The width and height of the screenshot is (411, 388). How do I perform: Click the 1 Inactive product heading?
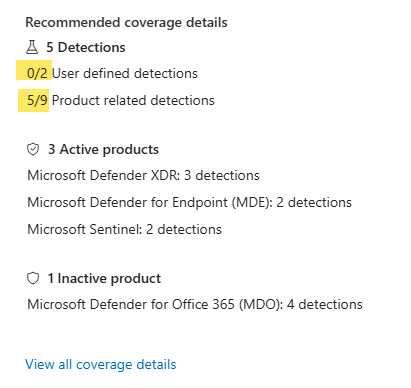[x=104, y=278]
